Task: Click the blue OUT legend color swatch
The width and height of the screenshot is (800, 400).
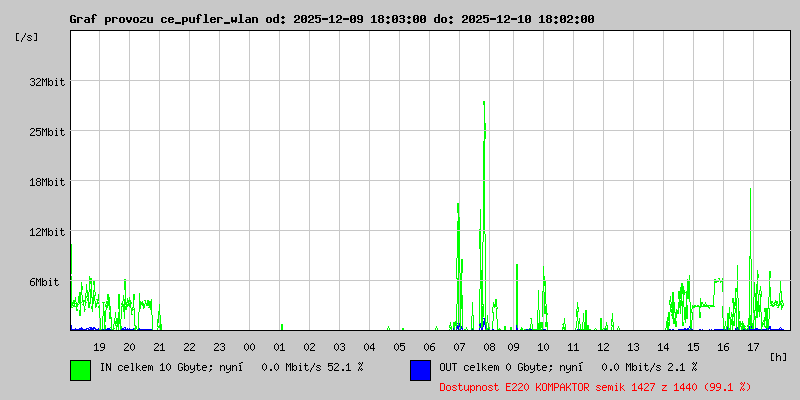Action: [420, 370]
